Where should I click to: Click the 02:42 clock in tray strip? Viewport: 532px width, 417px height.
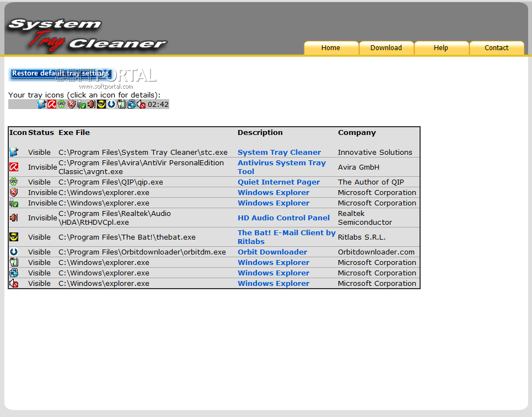(158, 104)
